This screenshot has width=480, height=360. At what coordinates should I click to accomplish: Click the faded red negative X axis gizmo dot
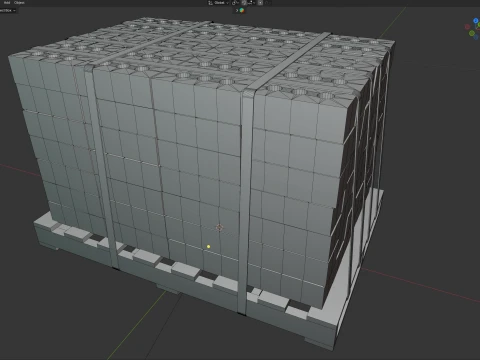[467, 27]
